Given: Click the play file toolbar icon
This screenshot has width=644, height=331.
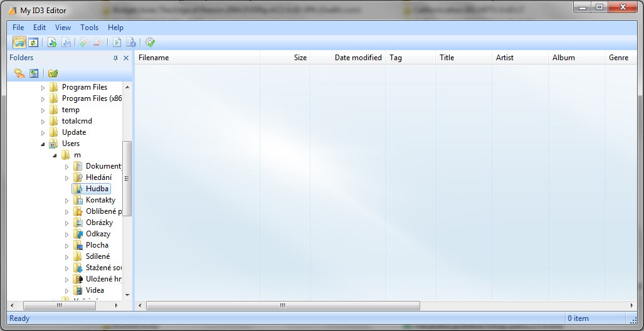Looking at the screenshot, I should coord(117,42).
